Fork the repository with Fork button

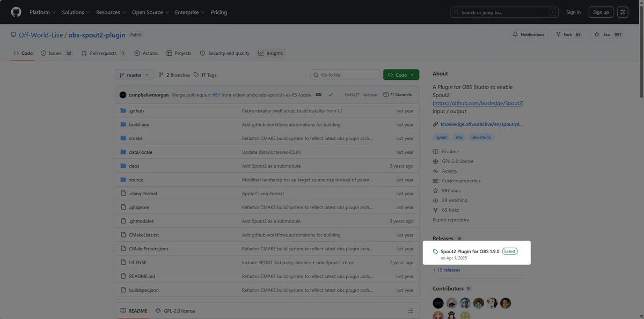tap(568, 34)
